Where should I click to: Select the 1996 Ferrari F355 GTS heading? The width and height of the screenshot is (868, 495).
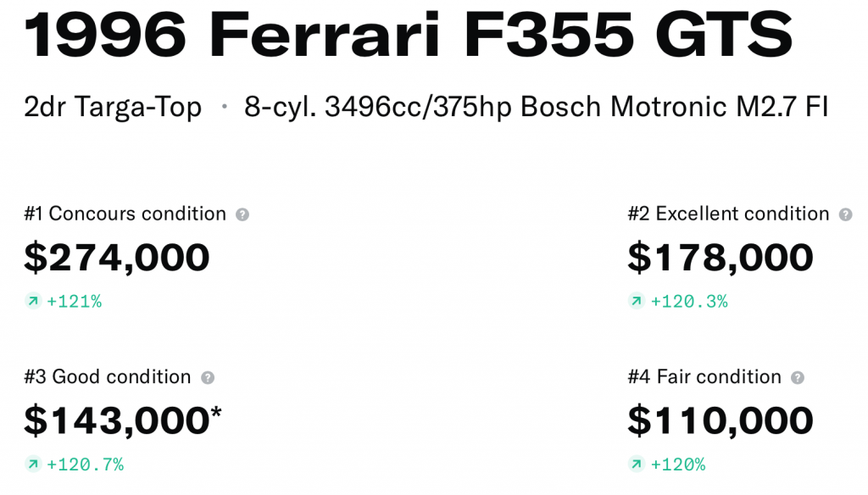(408, 34)
